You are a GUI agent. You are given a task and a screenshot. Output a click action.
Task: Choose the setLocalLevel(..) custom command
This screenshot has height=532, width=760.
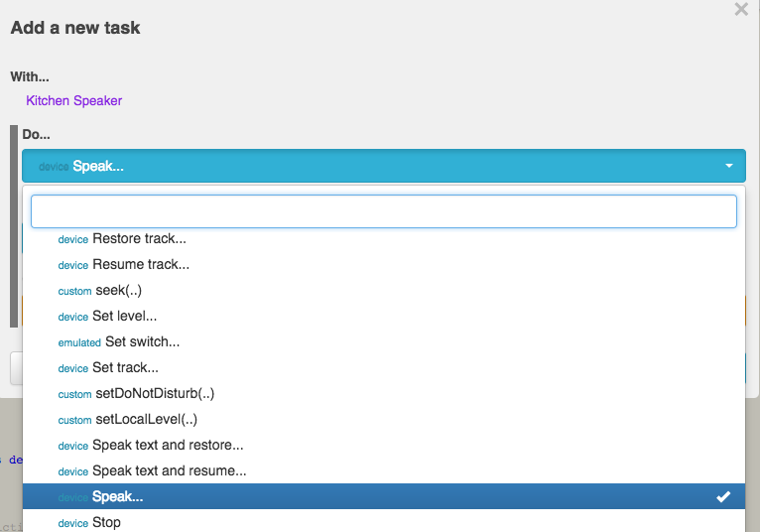point(383,419)
